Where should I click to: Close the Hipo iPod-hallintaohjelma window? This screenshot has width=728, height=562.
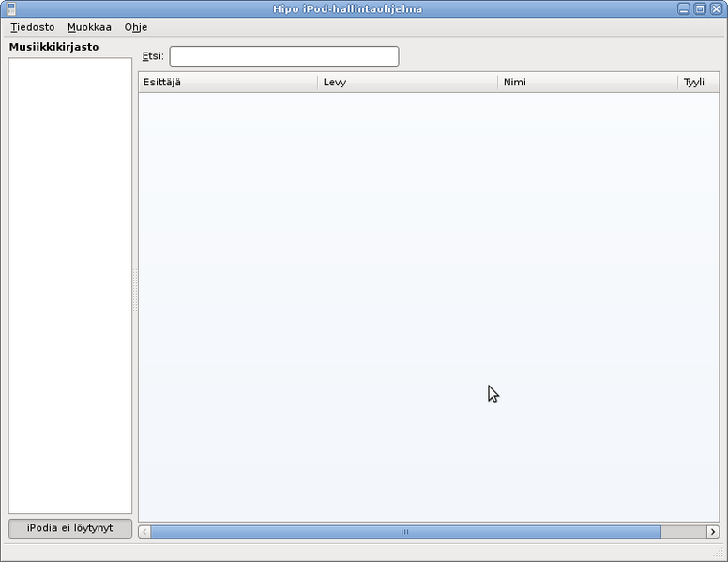tap(716, 8)
